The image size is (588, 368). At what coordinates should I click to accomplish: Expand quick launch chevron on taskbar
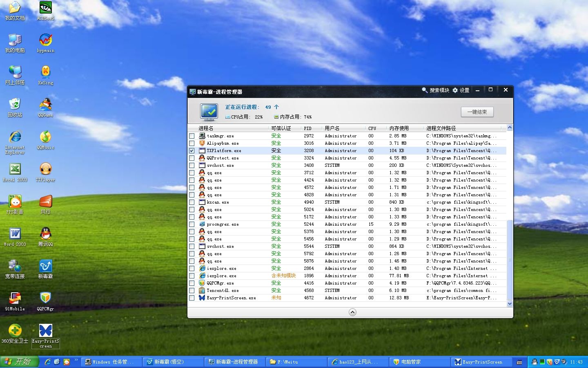[76, 360]
